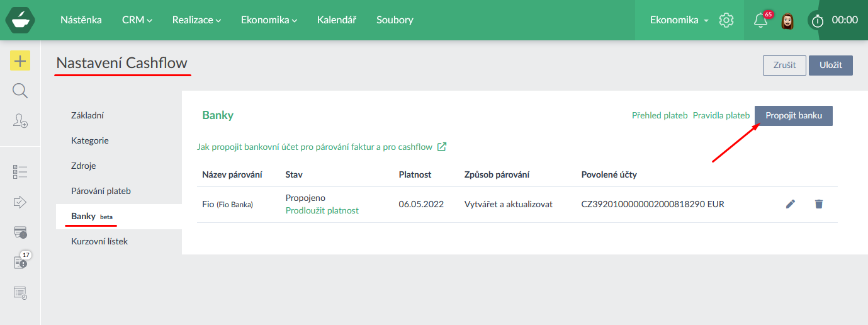Expand the CRM menu dropdown
This screenshot has width=868, height=325.
pos(137,20)
